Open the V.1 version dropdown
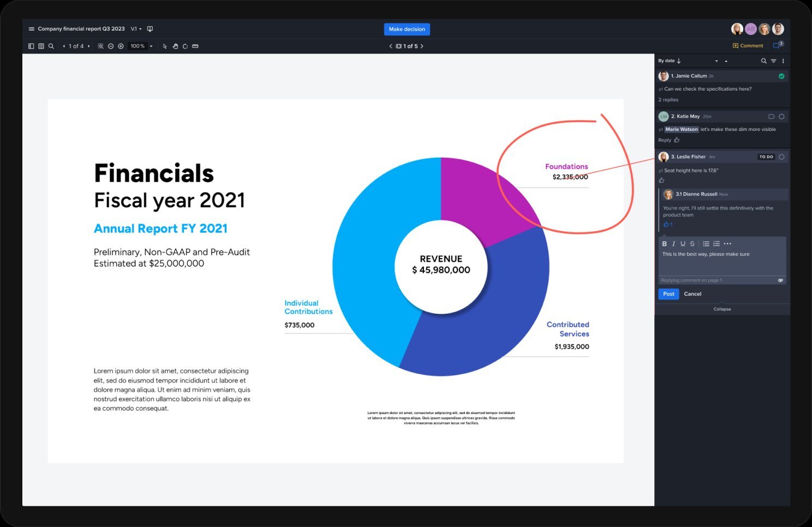The width and height of the screenshot is (812, 527). click(136, 29)
